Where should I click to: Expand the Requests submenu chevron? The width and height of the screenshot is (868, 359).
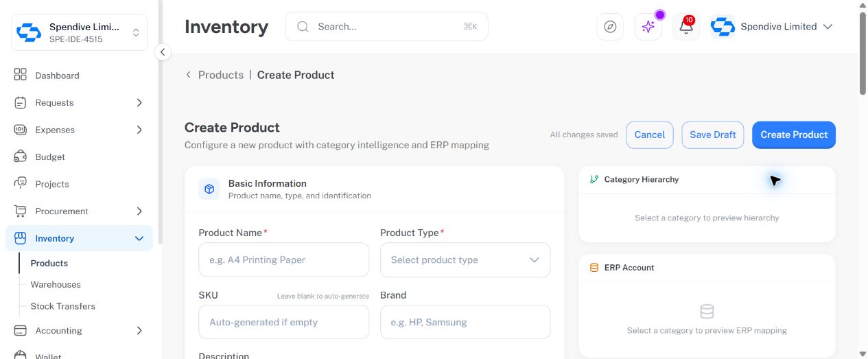(139, 102)
